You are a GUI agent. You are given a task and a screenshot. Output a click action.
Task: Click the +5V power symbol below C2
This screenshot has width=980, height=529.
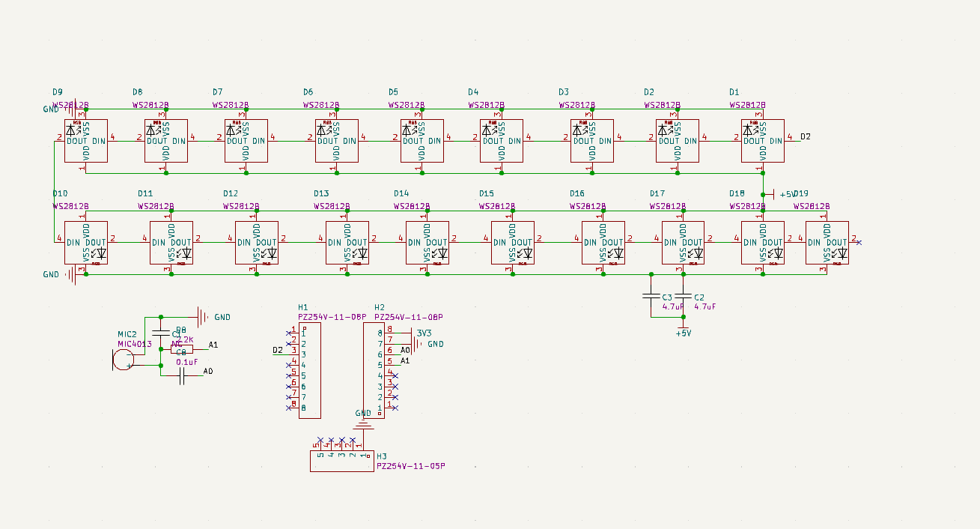[x=683, y=330]
